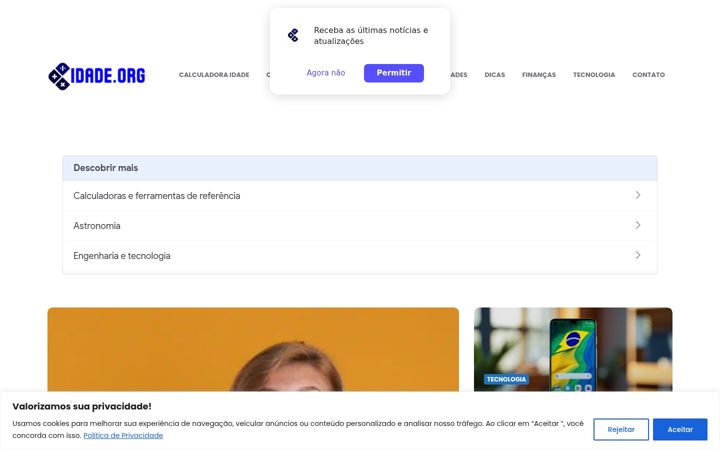This screenshot has height=450, width=720.
Task: Open the Calculadora Idade menu item
Action: coord(214,75)
